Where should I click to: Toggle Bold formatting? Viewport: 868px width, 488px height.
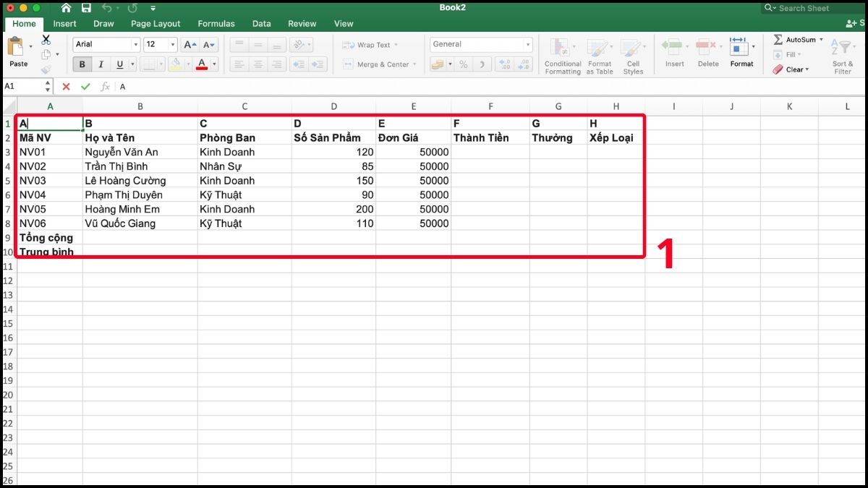(82, 64)
